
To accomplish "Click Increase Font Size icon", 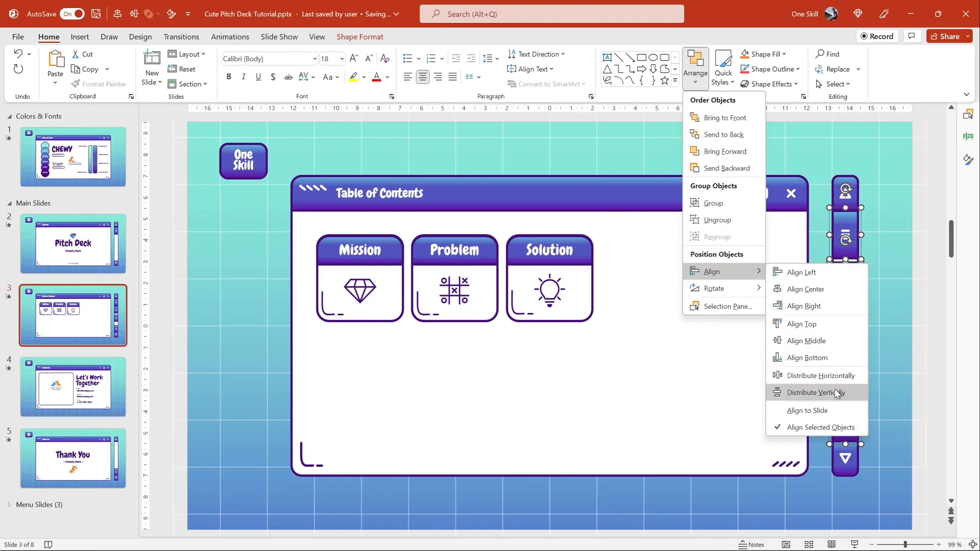I will point(353,59).
